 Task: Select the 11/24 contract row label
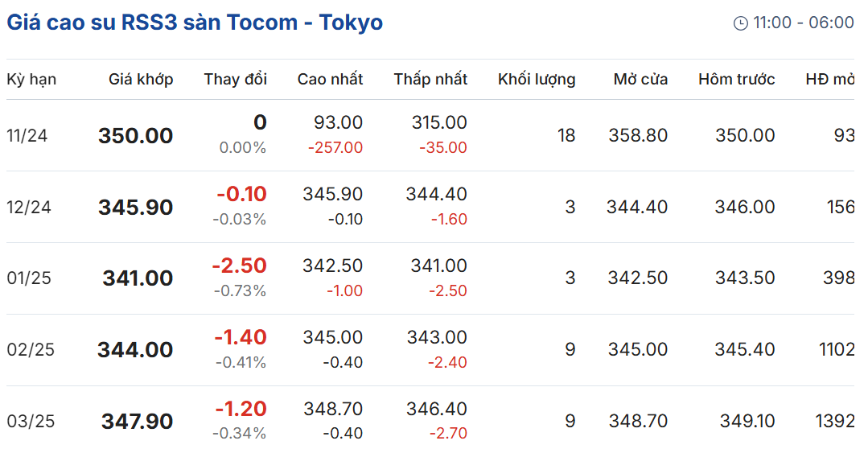tap(27, 136)
